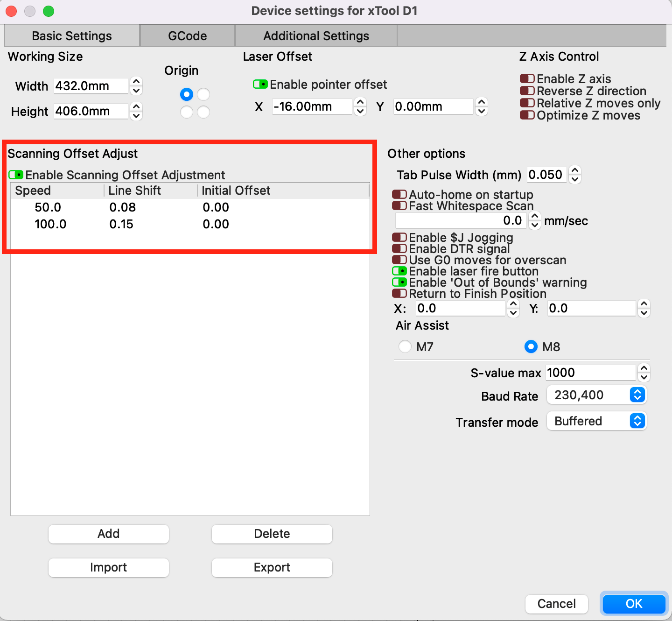This screenshot has width=672, height=621.
Task: Click the Width field showing 432.0mm
Action: click(x=91, y=86)
